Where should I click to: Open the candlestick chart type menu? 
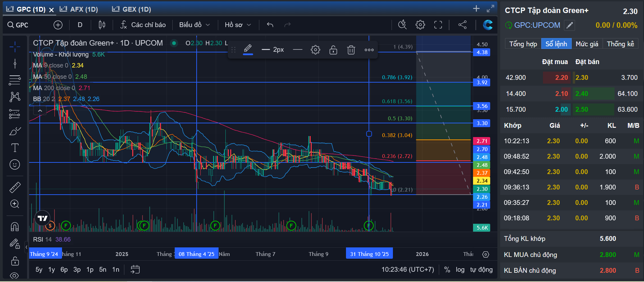(x=102, y=25)
